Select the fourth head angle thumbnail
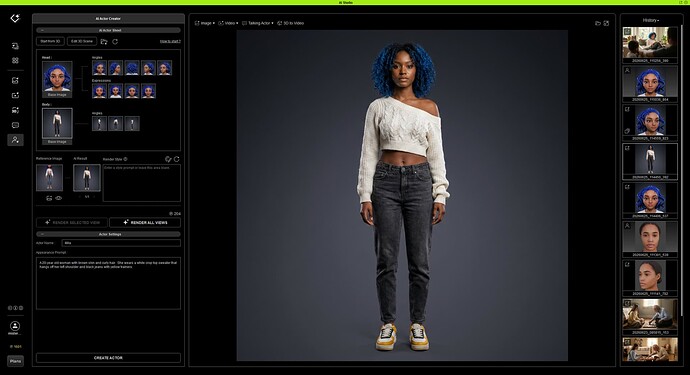This screenshot has height=375, width=690. 148,68
